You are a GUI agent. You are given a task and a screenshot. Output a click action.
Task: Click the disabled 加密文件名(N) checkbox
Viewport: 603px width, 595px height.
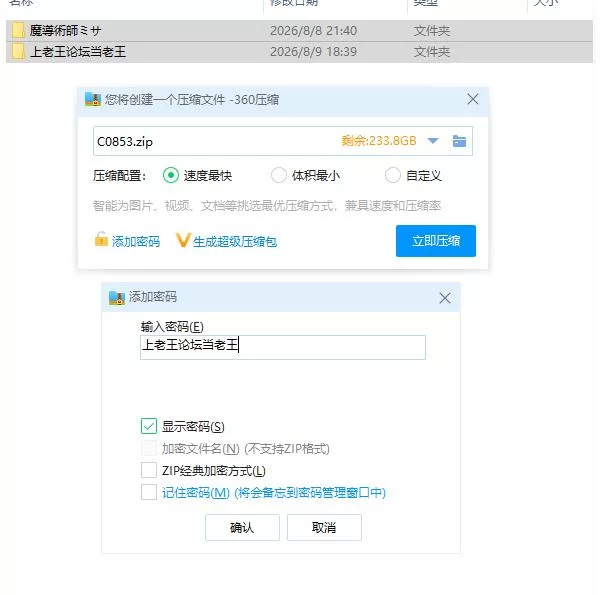149,448
